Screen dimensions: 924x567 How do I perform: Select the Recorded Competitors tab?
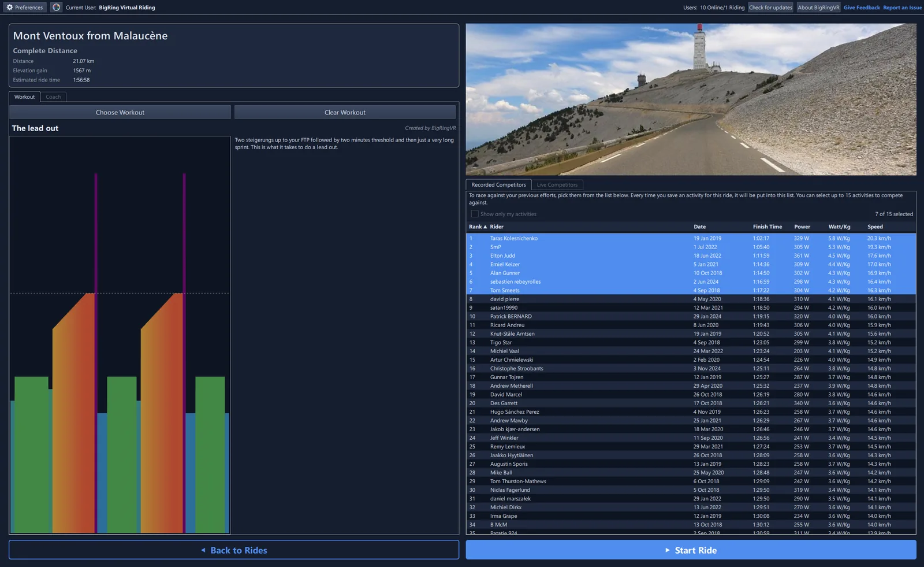(498, 185)
